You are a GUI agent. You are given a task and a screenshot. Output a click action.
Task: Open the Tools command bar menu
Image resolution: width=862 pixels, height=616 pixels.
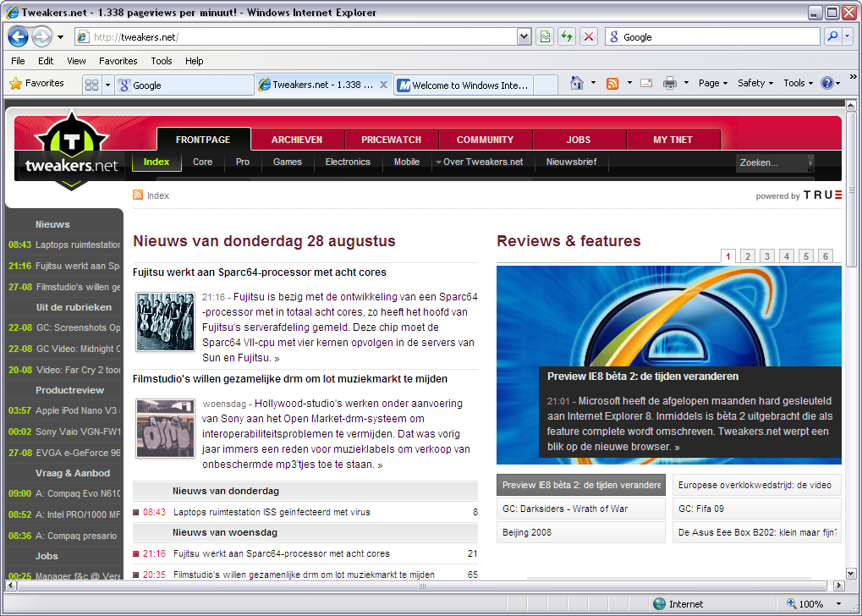click(799, 83)
